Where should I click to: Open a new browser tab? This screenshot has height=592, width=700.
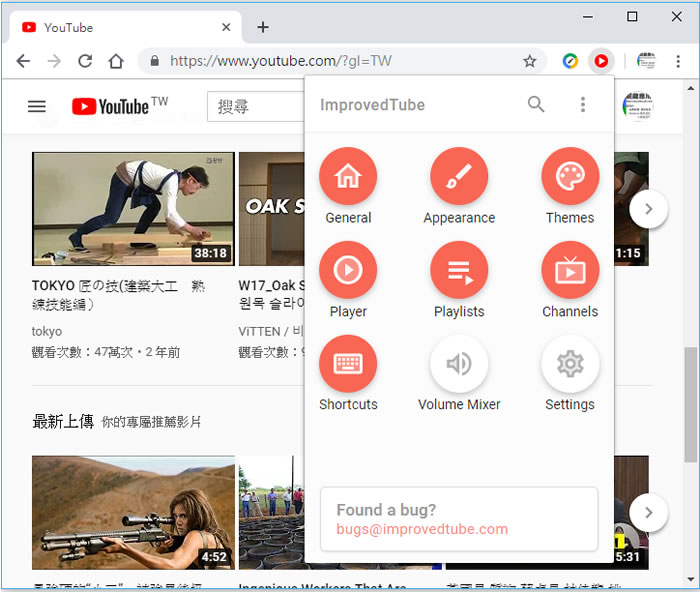pos(263,27)
